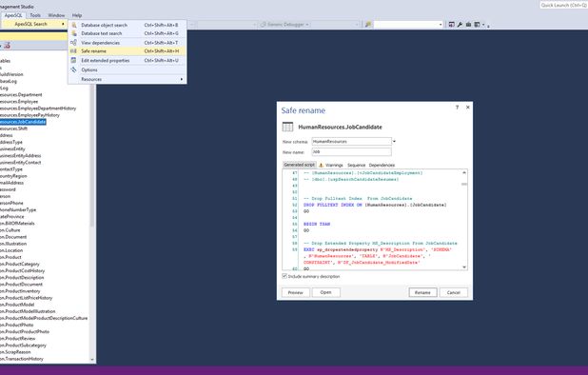
Task: Click the Preview button
Action: pos(296,292)
